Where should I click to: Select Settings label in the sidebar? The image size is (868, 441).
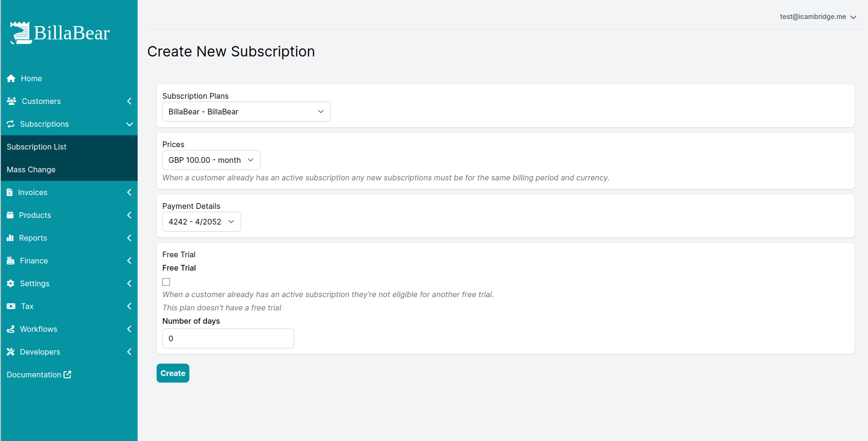(35, 283)
